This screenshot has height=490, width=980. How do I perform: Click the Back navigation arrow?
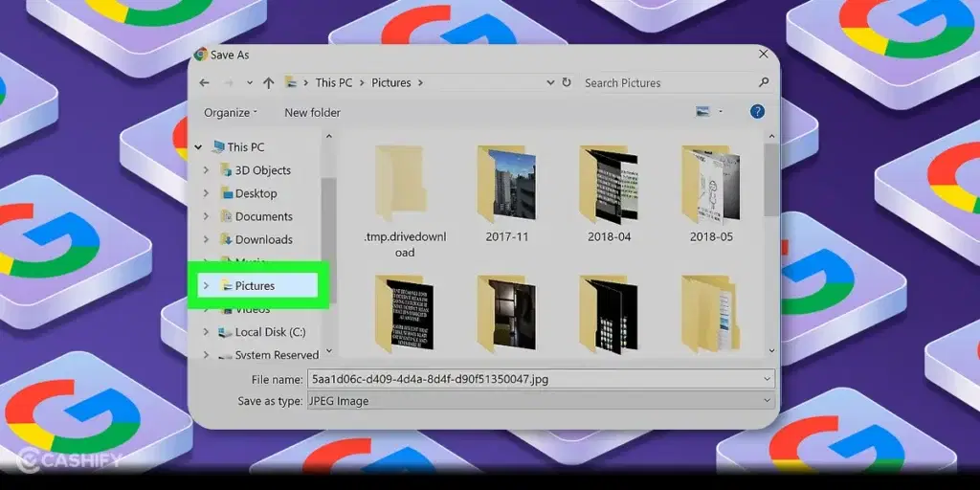(205, 82)
